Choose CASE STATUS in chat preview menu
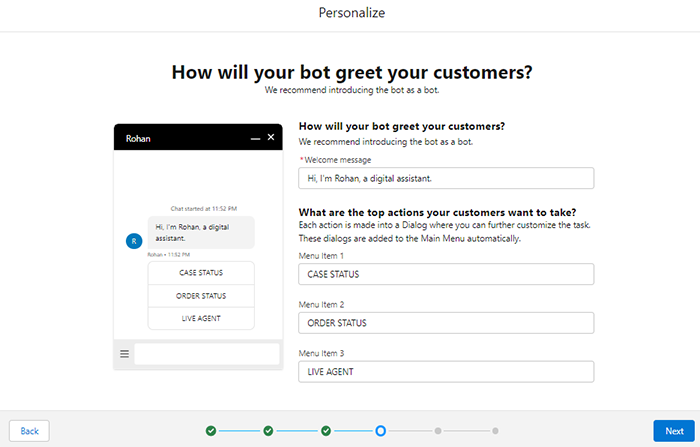Image resolution: width=700 pixels, height=447 pixels. (x=201, y=272)
